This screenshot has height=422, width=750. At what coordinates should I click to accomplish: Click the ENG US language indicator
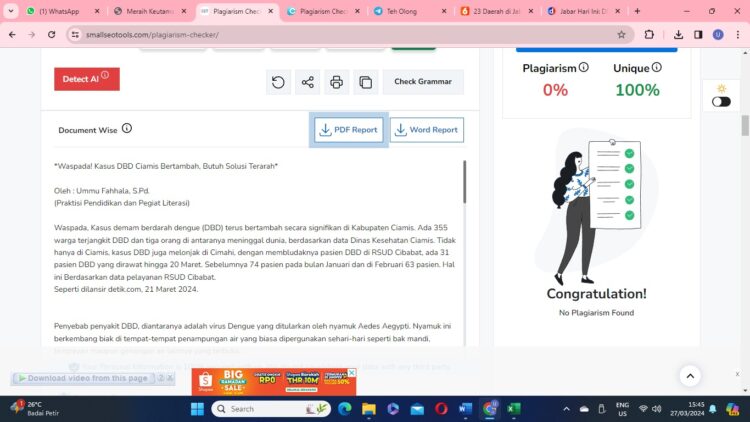[622, 409]
